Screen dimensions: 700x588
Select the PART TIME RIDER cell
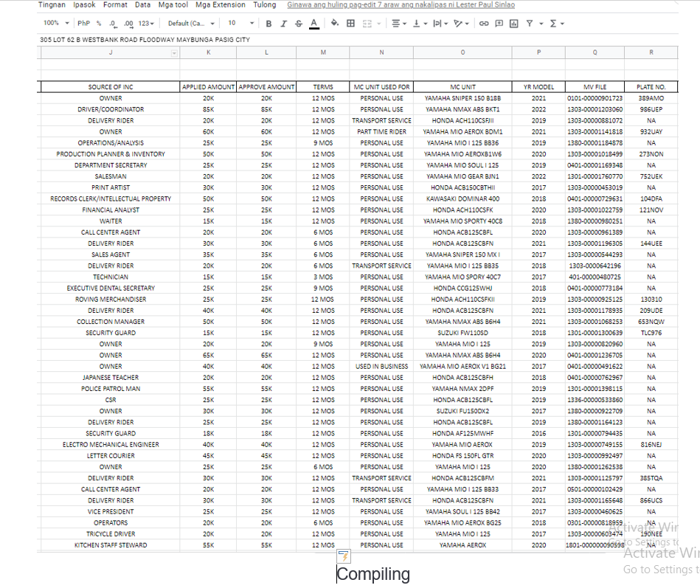coord(381,132)
